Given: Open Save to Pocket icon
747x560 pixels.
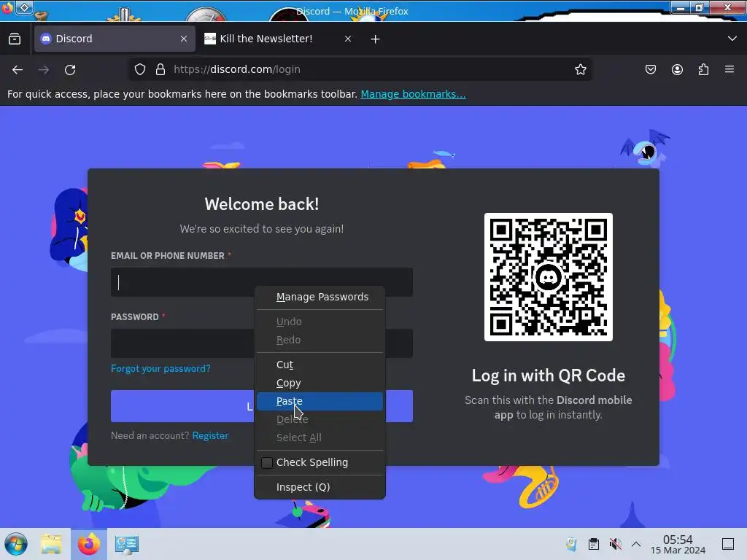Looking at the screenshot, I should [650, 69].
